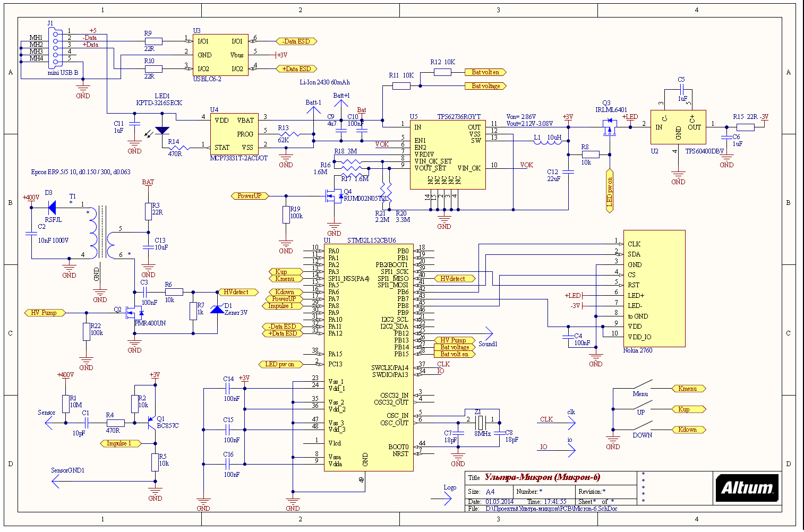Select the Micron-6.SchDoc file path text
The image size is (804, 532).
pyautogui.click(x=551, y=509)
